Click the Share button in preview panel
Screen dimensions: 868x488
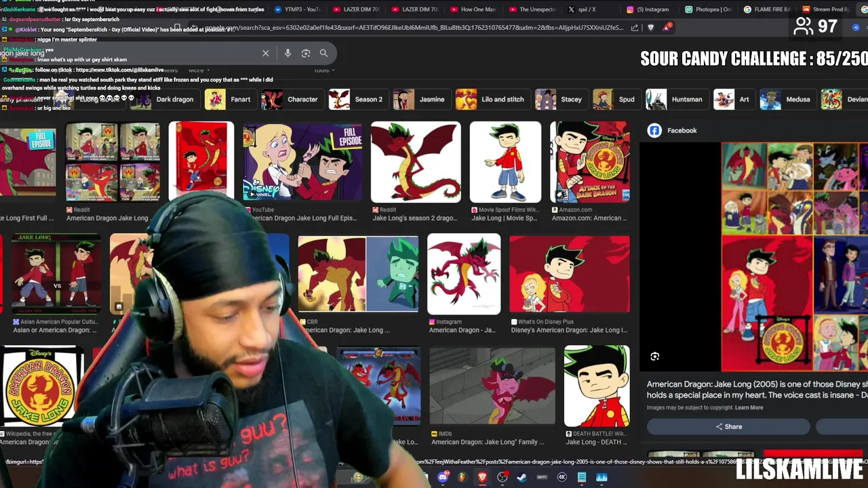[728, 427]
